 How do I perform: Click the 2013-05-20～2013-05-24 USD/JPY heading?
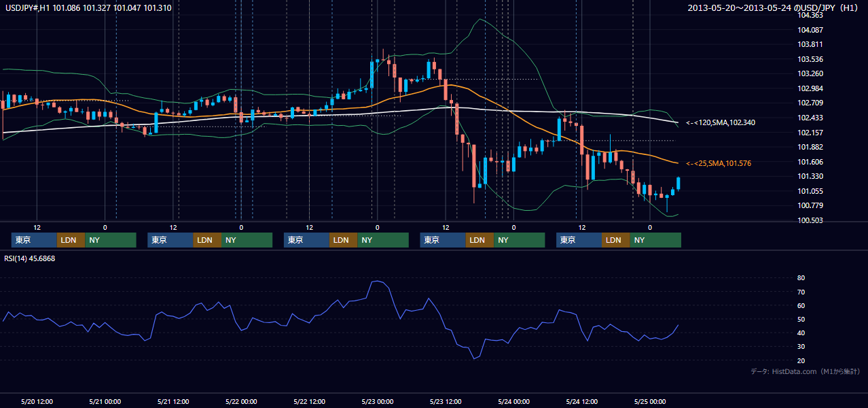click(x=774, y=8)
